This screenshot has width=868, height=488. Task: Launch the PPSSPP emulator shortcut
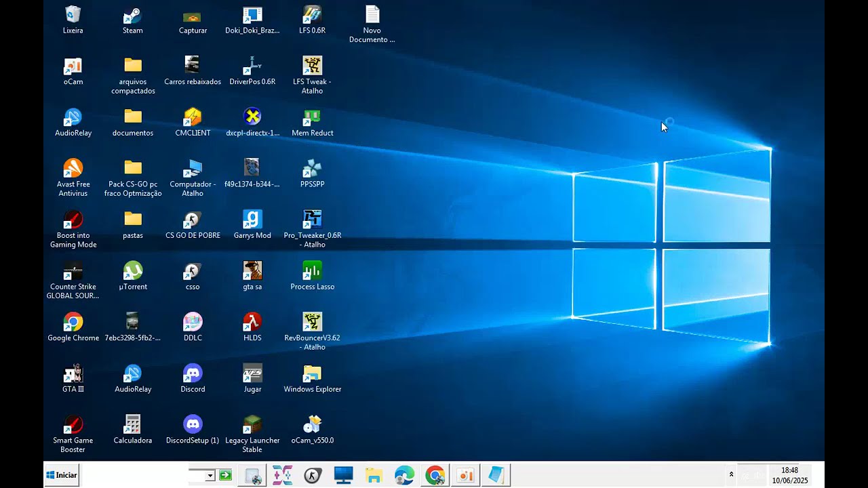[312, 174]
